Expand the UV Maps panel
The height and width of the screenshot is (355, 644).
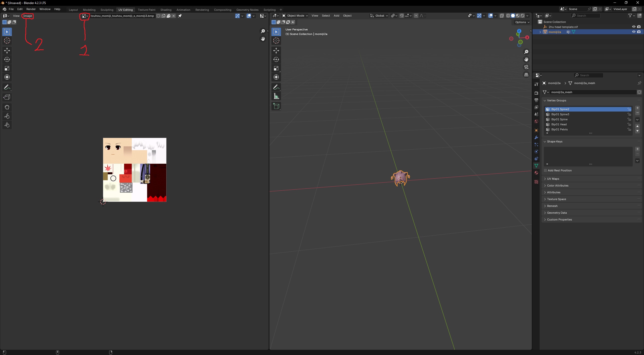pos(553,179)
